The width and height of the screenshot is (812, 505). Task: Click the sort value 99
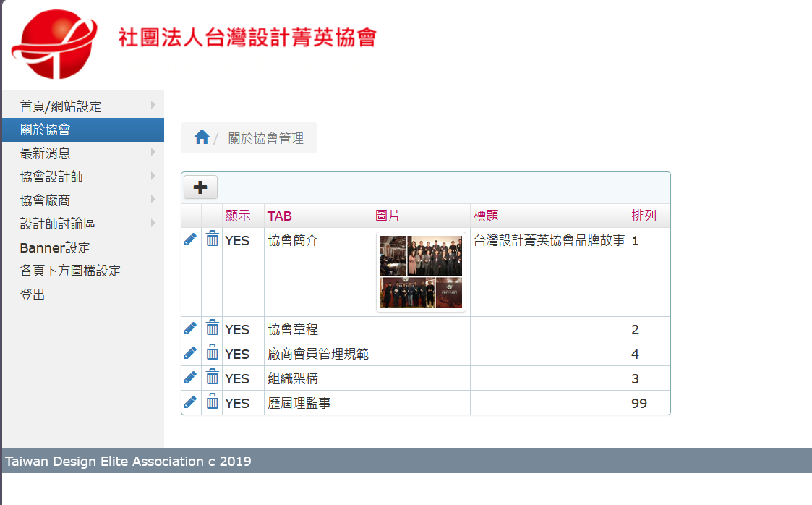click(639, 404)
